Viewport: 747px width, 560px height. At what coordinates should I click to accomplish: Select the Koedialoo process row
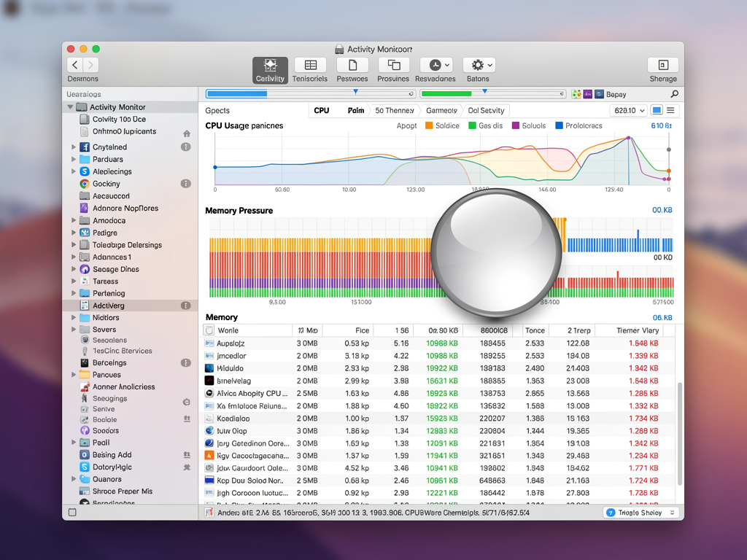438,418
